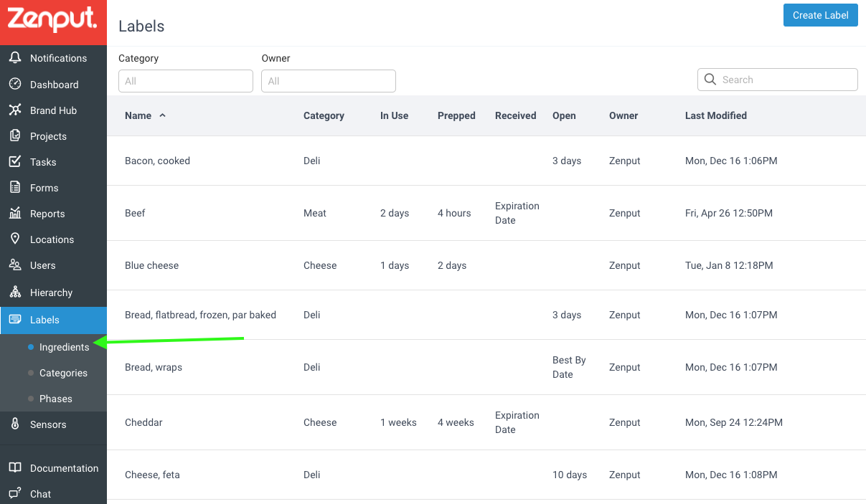Go to Categories submenu item
This screenshot has height=504, width=866.
[63, 373]
